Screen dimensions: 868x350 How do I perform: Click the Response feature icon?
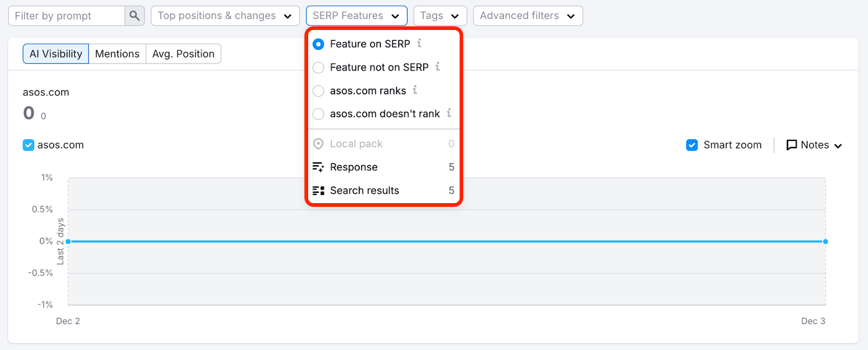318,167
